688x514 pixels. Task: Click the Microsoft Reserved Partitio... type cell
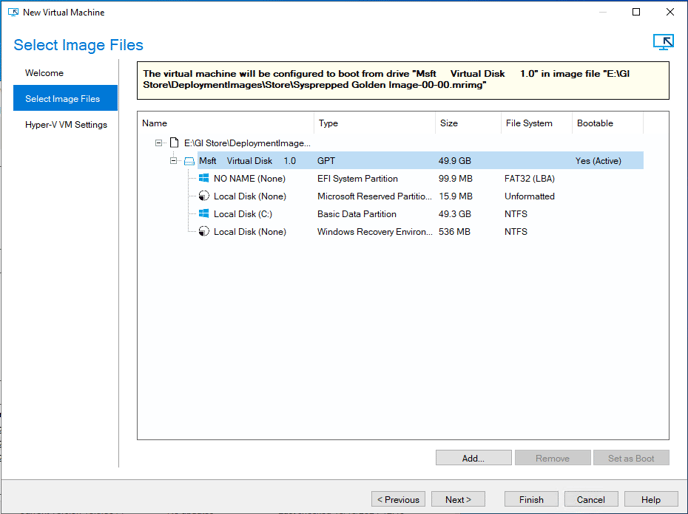click(374, 196)
